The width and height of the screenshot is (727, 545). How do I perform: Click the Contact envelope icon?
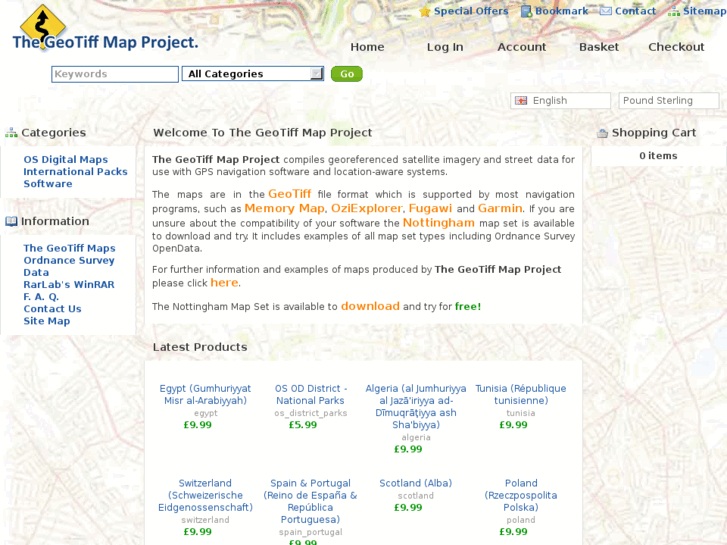606,11
